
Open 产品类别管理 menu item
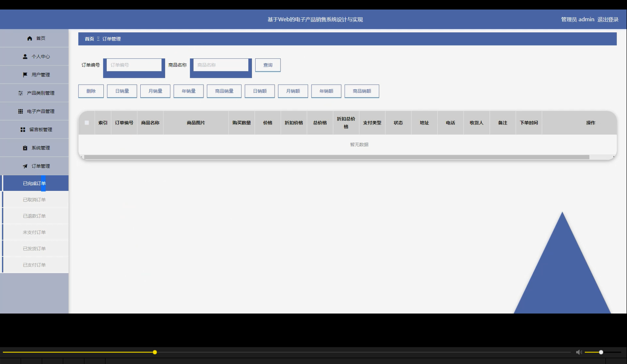click(x=34, y=93)
